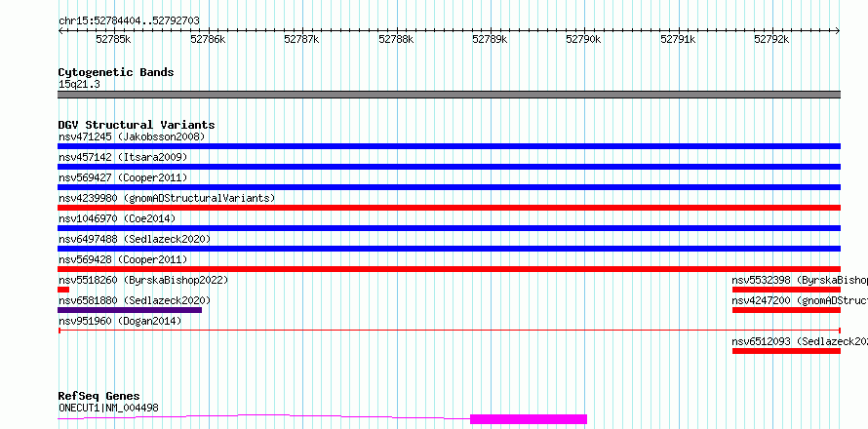Click the thin nsv951960 (Dogan2014) line
Screen dimensions: 868x429
[449, 331]
